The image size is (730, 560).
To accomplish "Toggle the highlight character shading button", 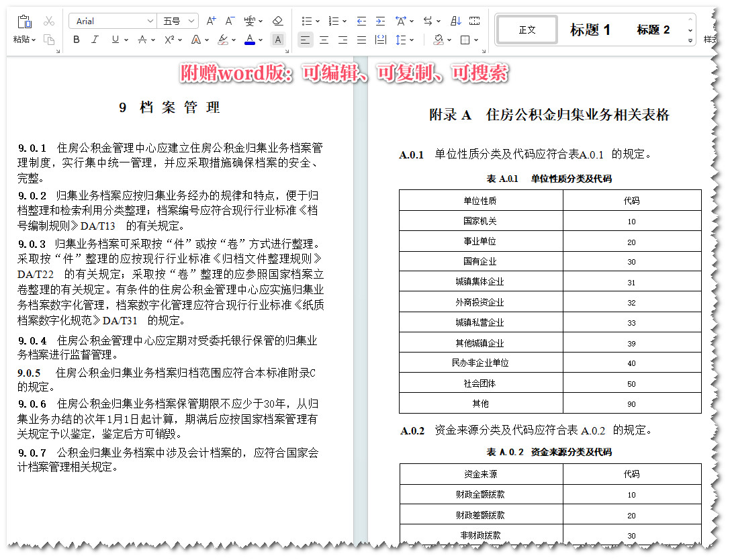I will 278,39.
